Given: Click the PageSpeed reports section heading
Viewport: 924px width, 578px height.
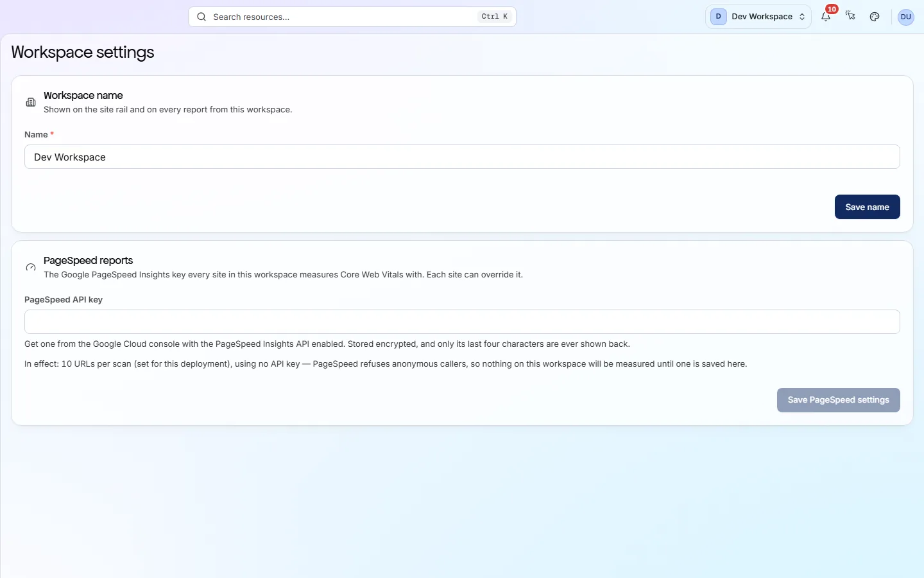Looking at the screenshot, I should tap(88, 260).
